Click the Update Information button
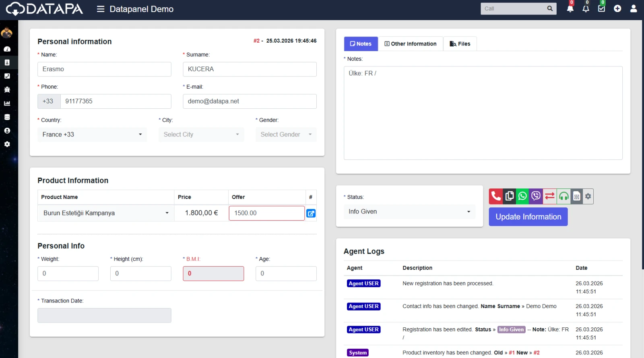This screenshot has height=358, width=644. (x=528, y=217)
